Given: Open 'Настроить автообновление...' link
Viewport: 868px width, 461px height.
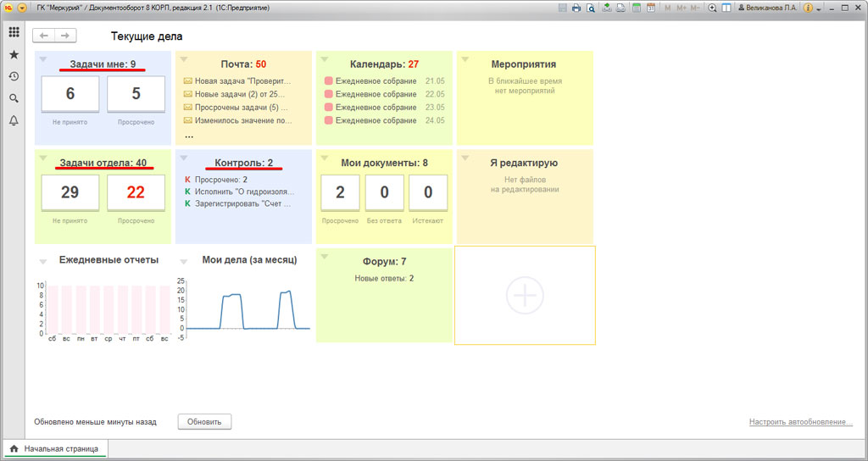Looking at the screenshot, I should tap(800, 422).
